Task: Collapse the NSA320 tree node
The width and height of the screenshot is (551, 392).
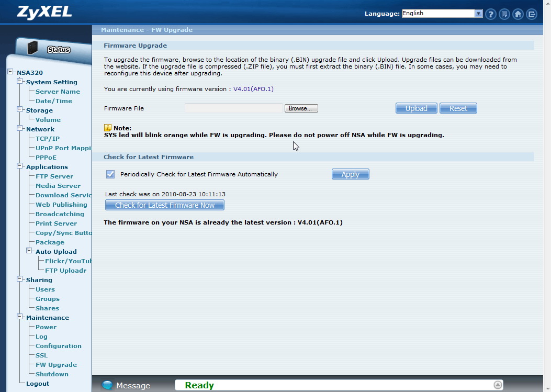Action: pyautogui.click(x=10, y=72)
